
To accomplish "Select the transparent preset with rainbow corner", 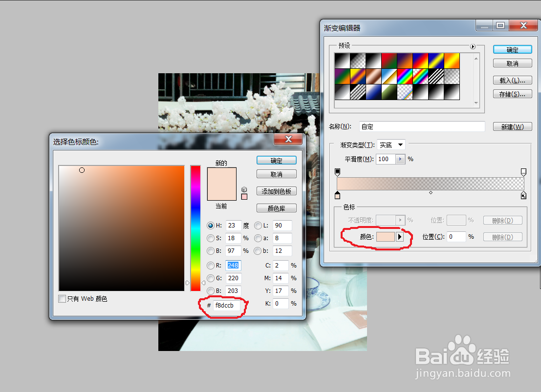I will (x=405, y=92).
